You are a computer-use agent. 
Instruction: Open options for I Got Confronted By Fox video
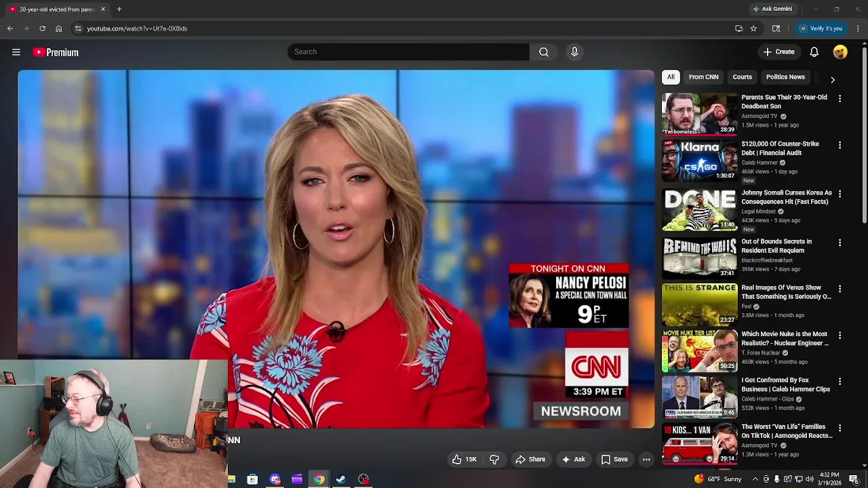point(840,382)
